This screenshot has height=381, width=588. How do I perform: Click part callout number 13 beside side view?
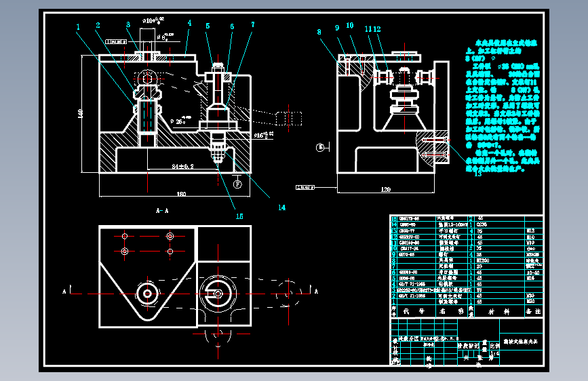pyautogui.click(x=477, y=174)
